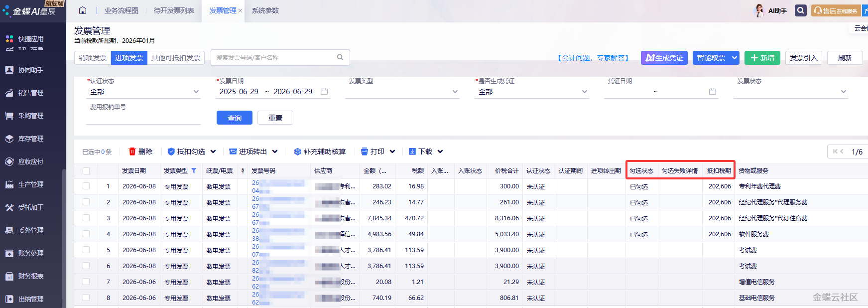Screen dimensions: 868x308
Task: Check the checkbox for row 2
Action: pyautogui.click(x=86, y=202)
